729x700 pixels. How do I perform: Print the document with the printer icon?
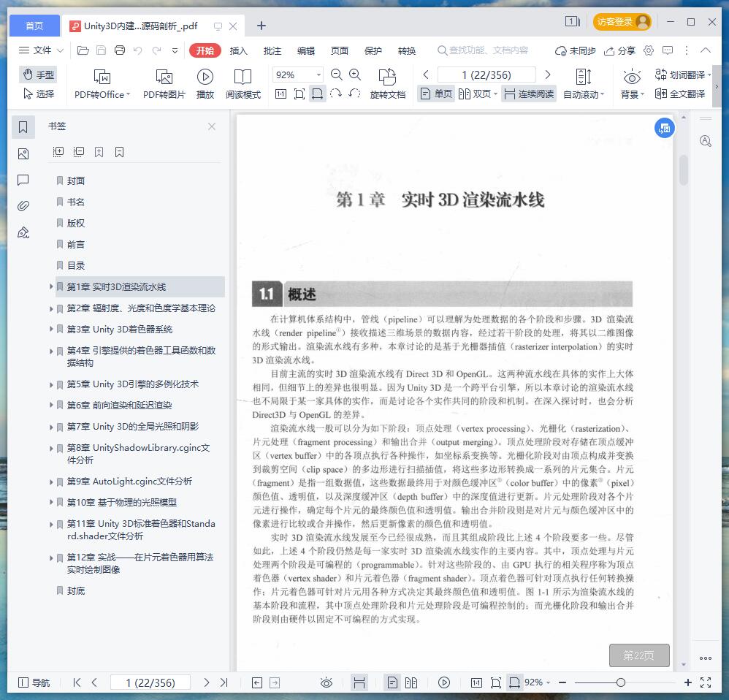pyautogui.click(x=120, y=50)
